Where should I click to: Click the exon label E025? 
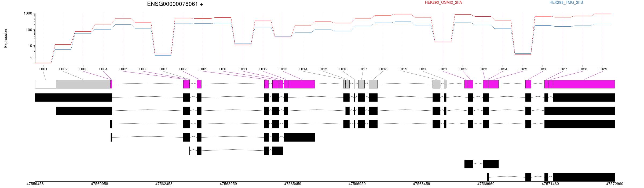point(523,69)
